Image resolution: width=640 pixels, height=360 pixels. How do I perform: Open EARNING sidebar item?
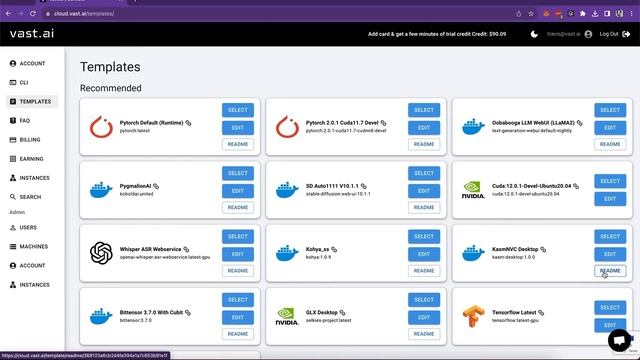(x=27, y=159)
